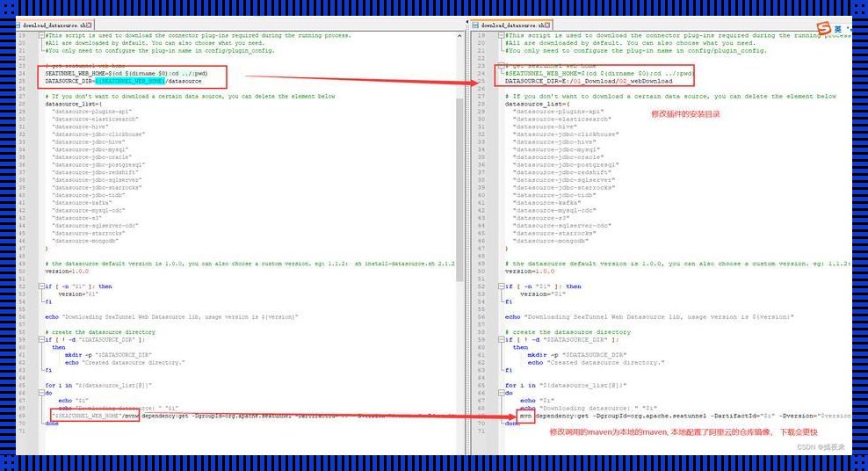Image resolution: width=868 pixels, height=471 pixels.
Task: Toggle the 英 input language indicator
Action: click(x=837, y=29)
